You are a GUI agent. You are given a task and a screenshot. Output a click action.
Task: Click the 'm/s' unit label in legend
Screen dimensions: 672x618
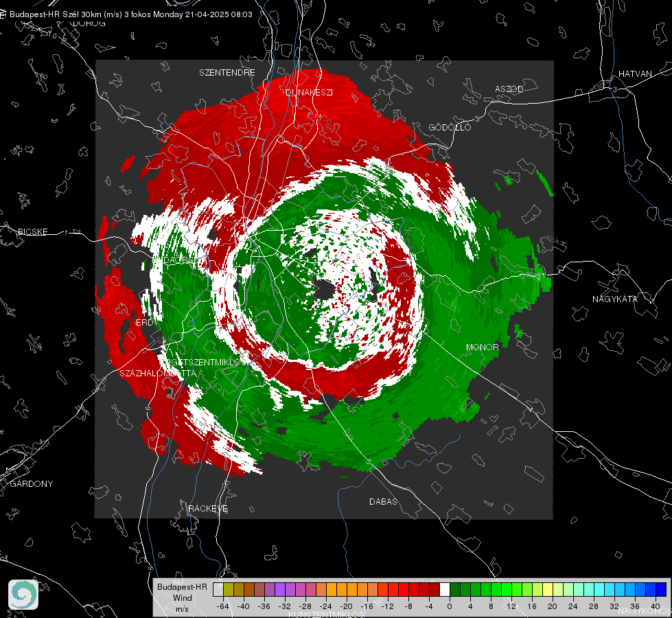click(182, 608)
